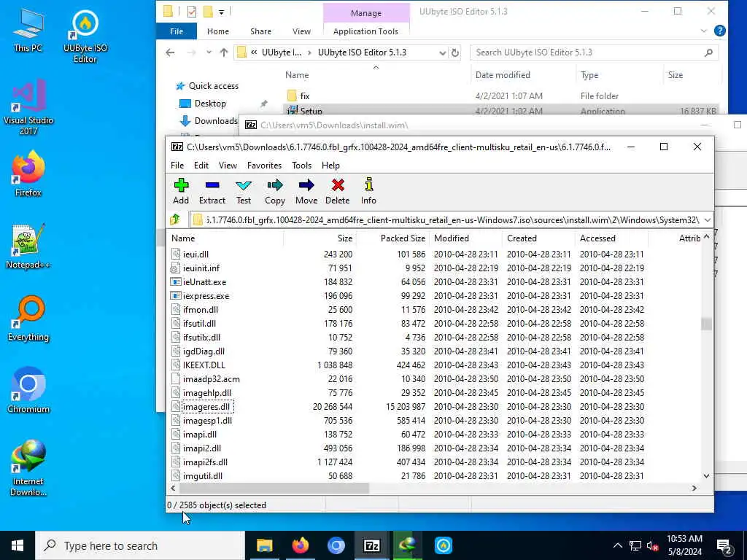The height and width of the screenshot is (560, 747).
Task: Go back in the Explorer window
Action: [170, 52]
